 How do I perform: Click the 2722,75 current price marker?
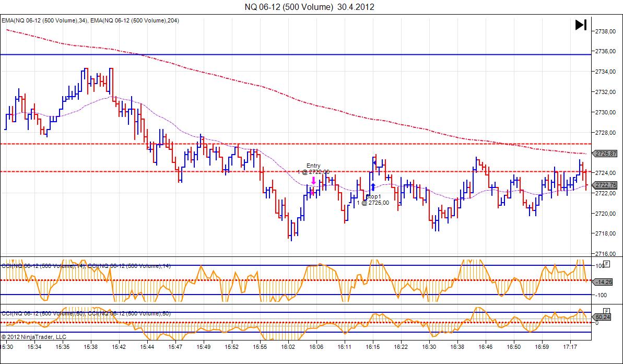605,185
